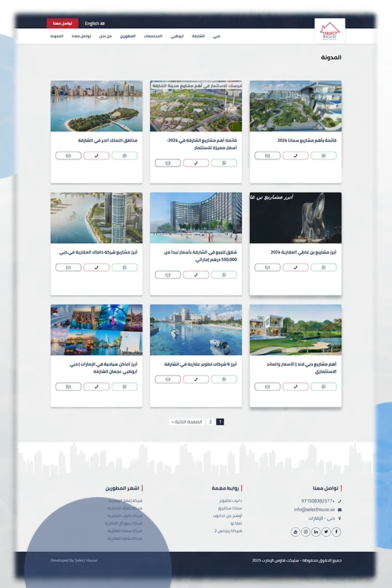This screenshot has width=392, height=588.
Task: Open the المطورين navigation menu item
Action: (x=127, y=37)
